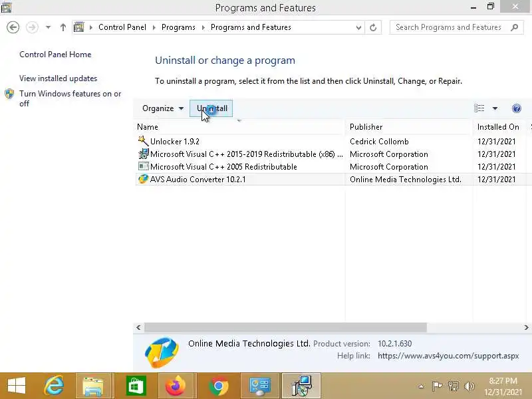The height and width of the screenshot is (399, 532).
Task: Switch to Programs and Features taskbar icon
Action: pos(301,386)
